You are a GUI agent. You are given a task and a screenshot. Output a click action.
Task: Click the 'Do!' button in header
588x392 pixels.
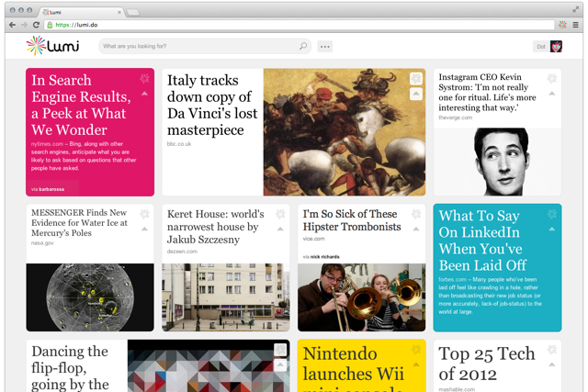click(x=540, y=46)
